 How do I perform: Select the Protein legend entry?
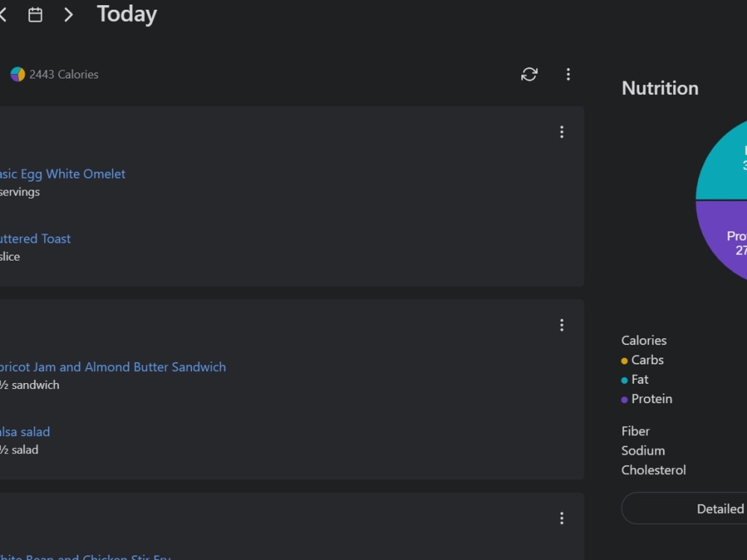click(651, 399)
